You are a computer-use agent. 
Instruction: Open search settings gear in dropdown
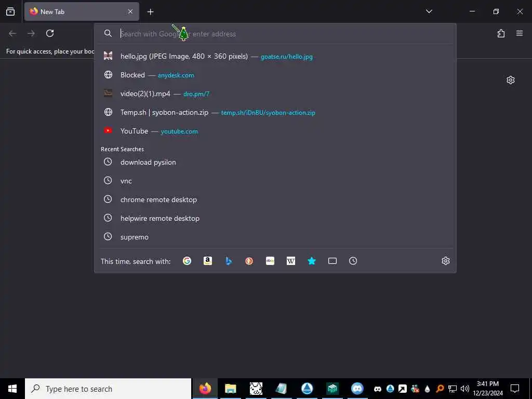[x=445, y=261]
